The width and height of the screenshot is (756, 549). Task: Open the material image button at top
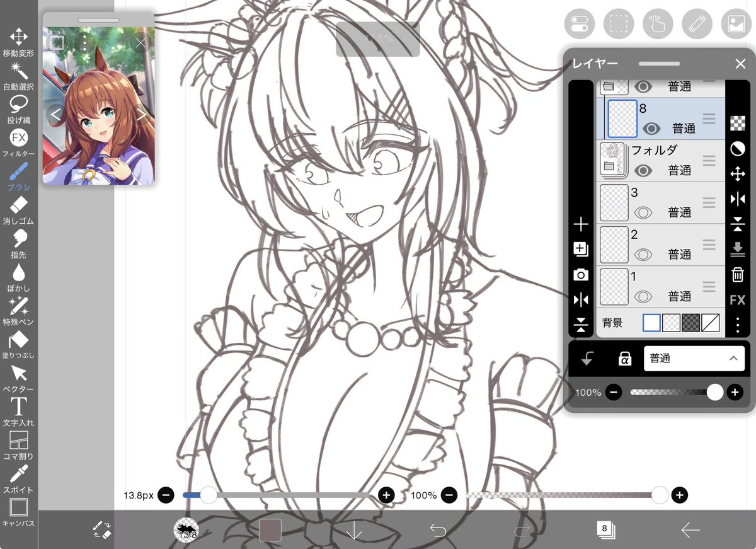tap(736, 24)
